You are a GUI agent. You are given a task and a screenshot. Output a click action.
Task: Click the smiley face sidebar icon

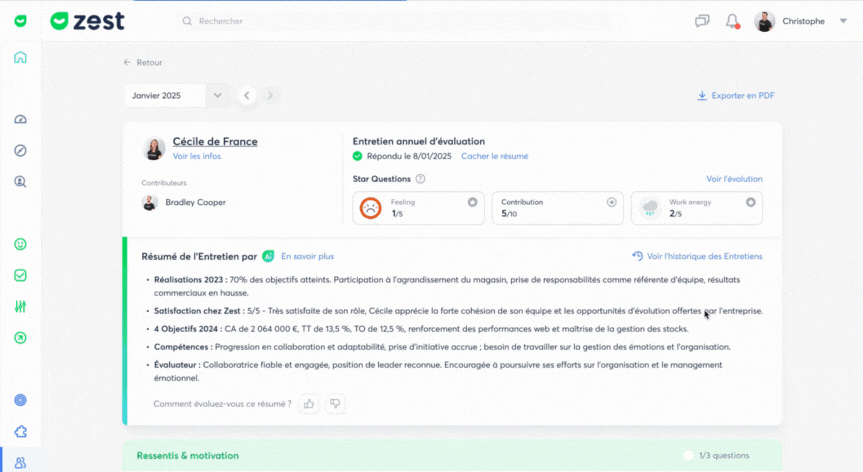[20, 244]
